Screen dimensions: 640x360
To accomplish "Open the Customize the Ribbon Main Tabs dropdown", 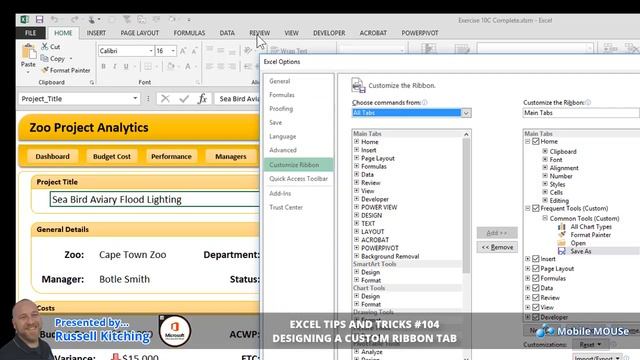I will coord(581,113).
